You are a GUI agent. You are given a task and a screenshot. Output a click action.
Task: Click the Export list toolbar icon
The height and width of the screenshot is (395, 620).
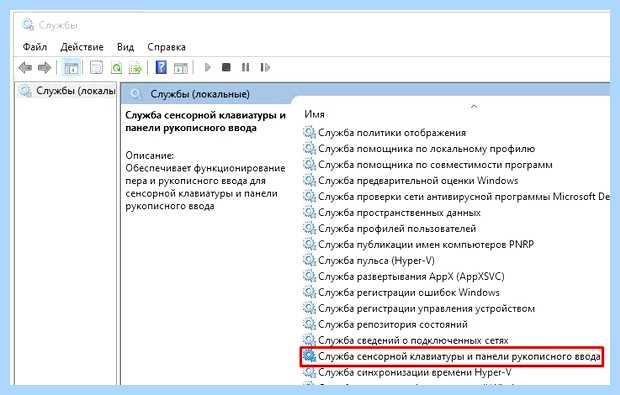(135, 68)
